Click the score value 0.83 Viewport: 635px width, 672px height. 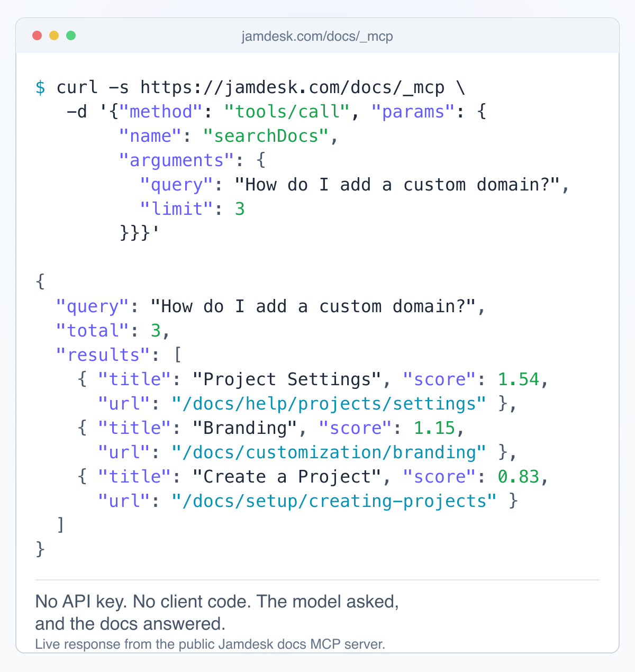coord(518,477)
